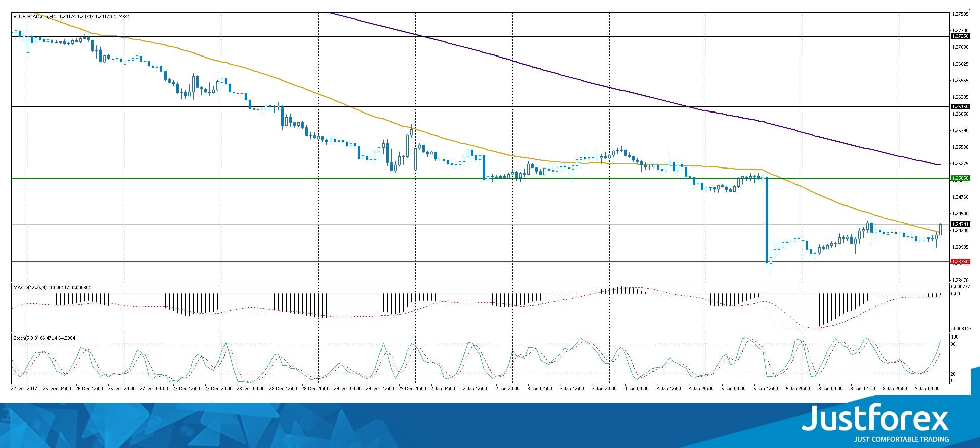The image size is (980, 448).
Task: Click the 26 Dec 20:00 time label
Action: (122, 389)
